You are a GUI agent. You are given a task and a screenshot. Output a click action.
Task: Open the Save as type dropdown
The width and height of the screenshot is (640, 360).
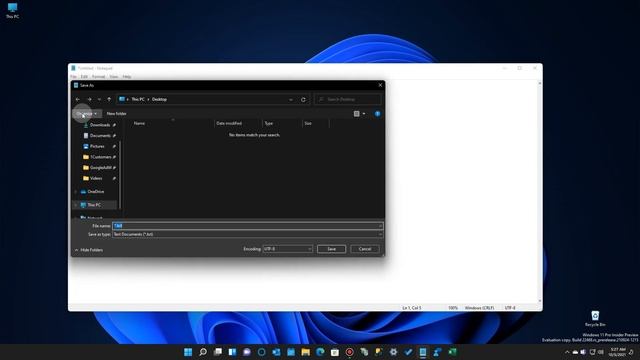380,234
